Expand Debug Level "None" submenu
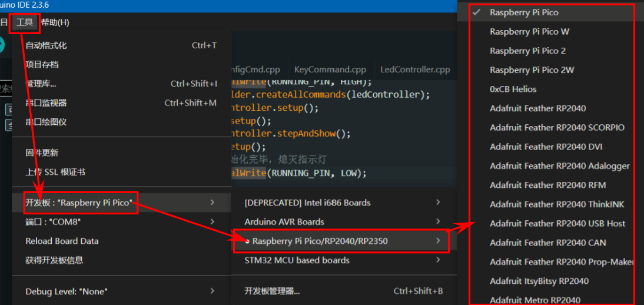The height and width of the screenshot is (305, 644). point(122,291)
